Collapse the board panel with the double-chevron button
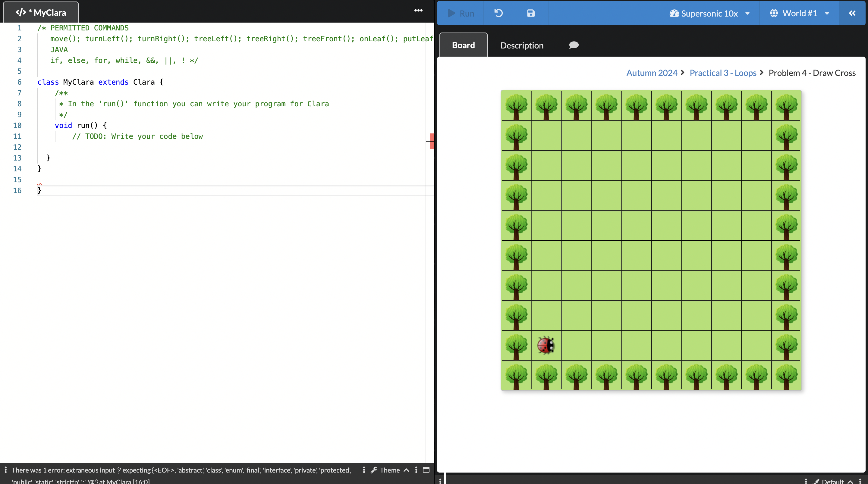Image resolution: width=868 pixels, height=484 pixels. point(853,13)
